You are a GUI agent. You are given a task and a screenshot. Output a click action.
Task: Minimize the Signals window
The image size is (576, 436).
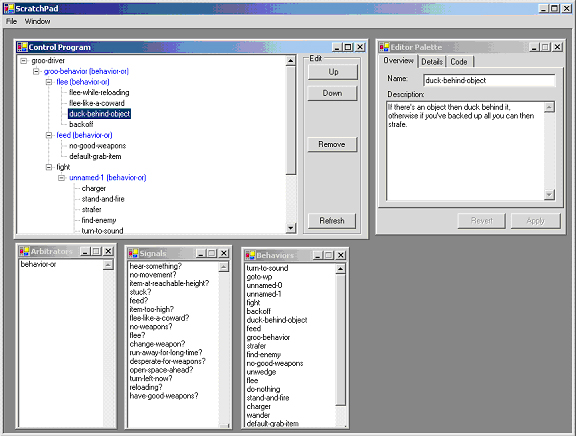coord(201,253)
